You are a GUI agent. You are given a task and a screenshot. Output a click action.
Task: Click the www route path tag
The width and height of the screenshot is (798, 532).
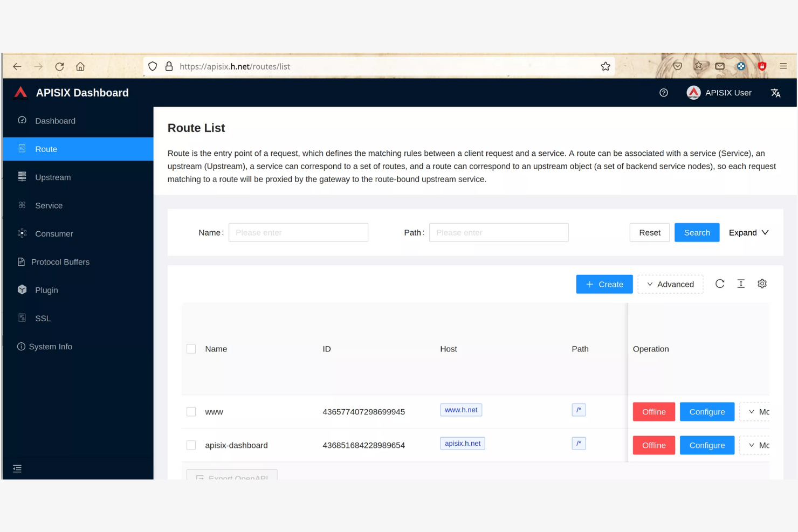(579, 410)
